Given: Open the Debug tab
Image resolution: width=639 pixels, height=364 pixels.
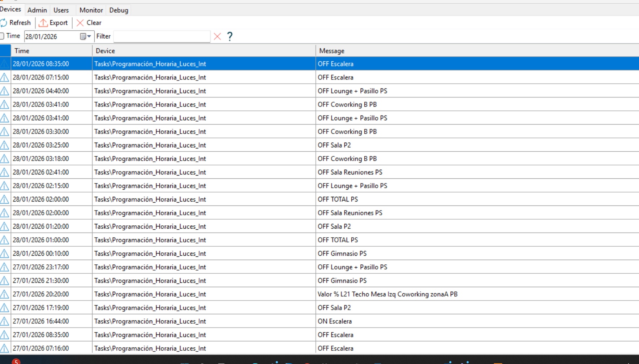Looking at the screenshot, I should click(119, 10).
